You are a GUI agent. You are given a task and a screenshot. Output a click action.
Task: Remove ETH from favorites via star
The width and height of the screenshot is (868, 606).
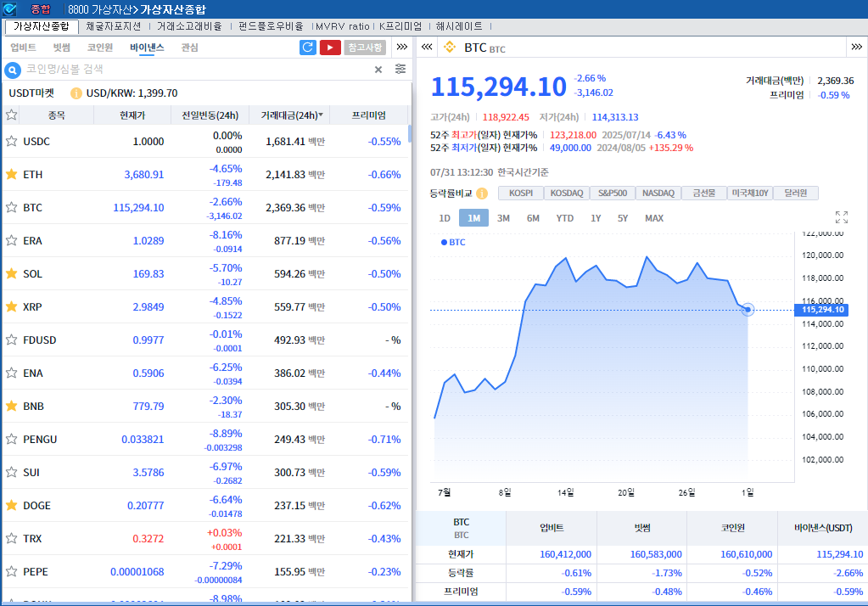tap(12, 175)
